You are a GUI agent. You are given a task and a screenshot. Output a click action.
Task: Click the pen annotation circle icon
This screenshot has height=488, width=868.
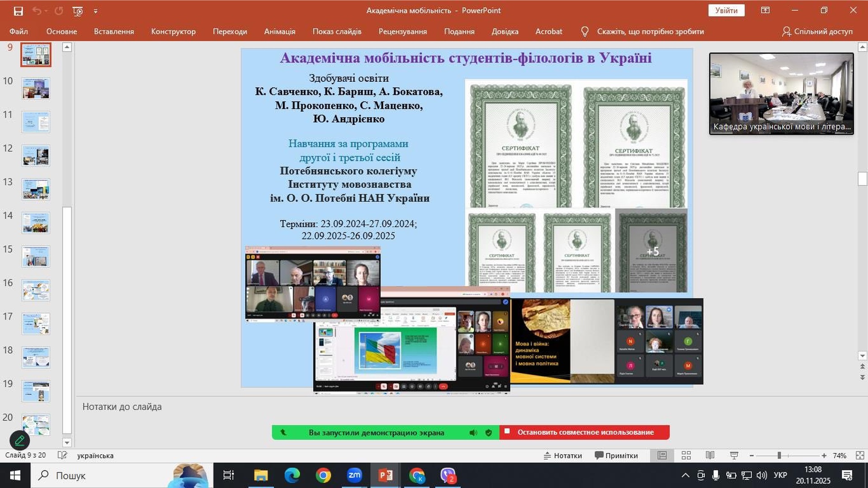(19, 440)
